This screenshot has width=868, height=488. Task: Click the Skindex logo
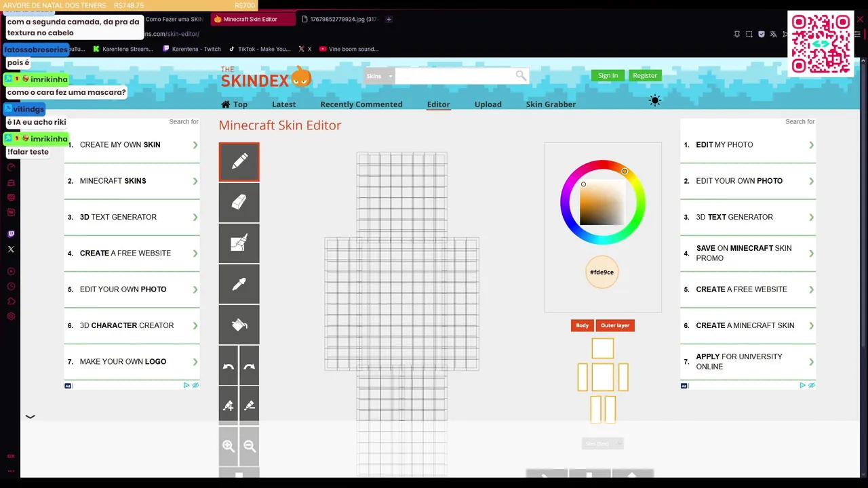point(266,77)
